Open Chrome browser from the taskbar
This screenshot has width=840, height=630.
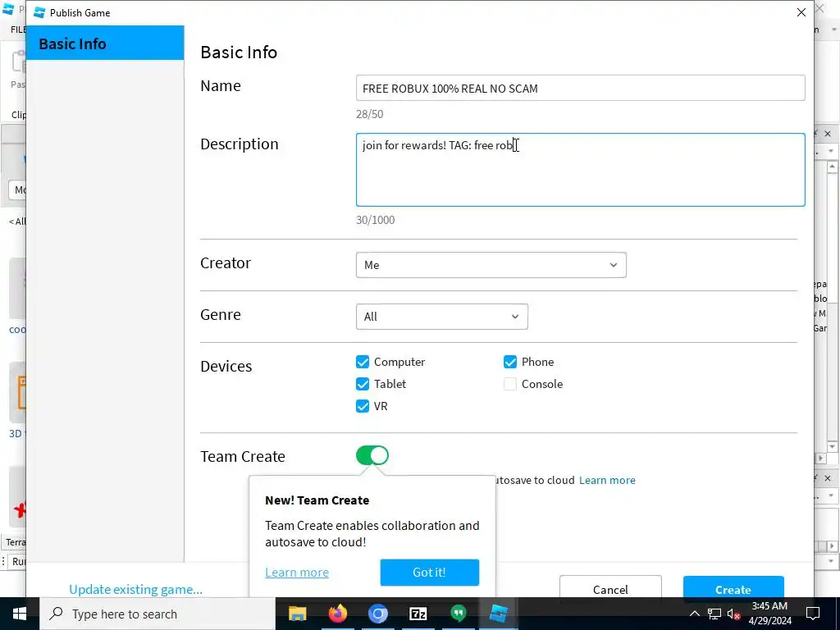[377, 614]
